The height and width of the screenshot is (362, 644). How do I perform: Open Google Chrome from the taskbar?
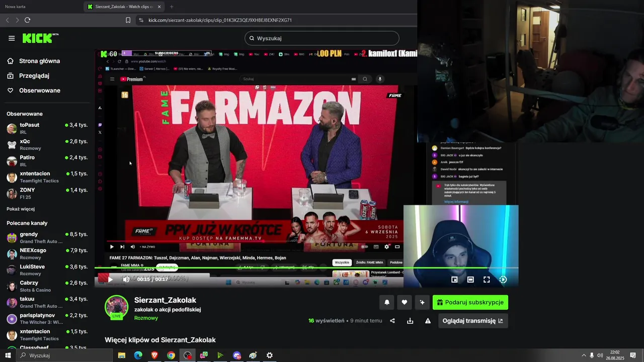171,355
